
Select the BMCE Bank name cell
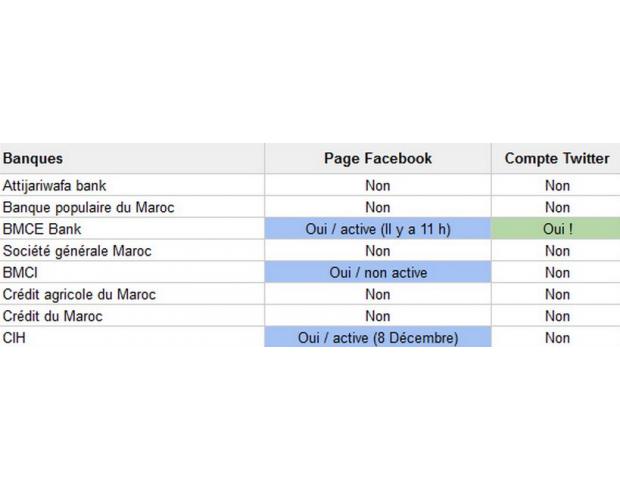[42, 230]
